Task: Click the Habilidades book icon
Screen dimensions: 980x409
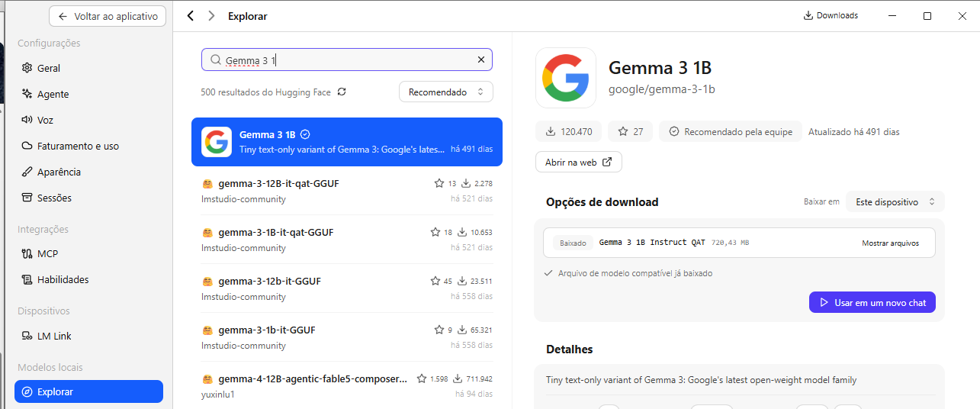Action: [x=27, y=279]
